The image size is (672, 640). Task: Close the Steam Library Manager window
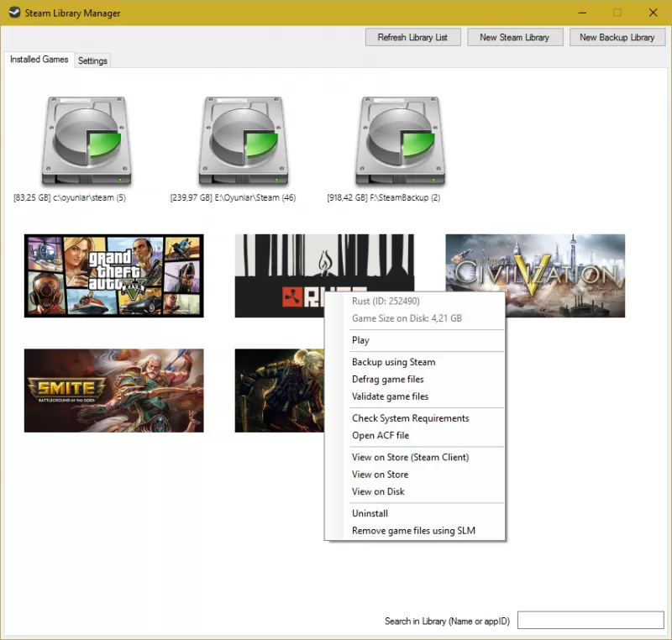653,13
